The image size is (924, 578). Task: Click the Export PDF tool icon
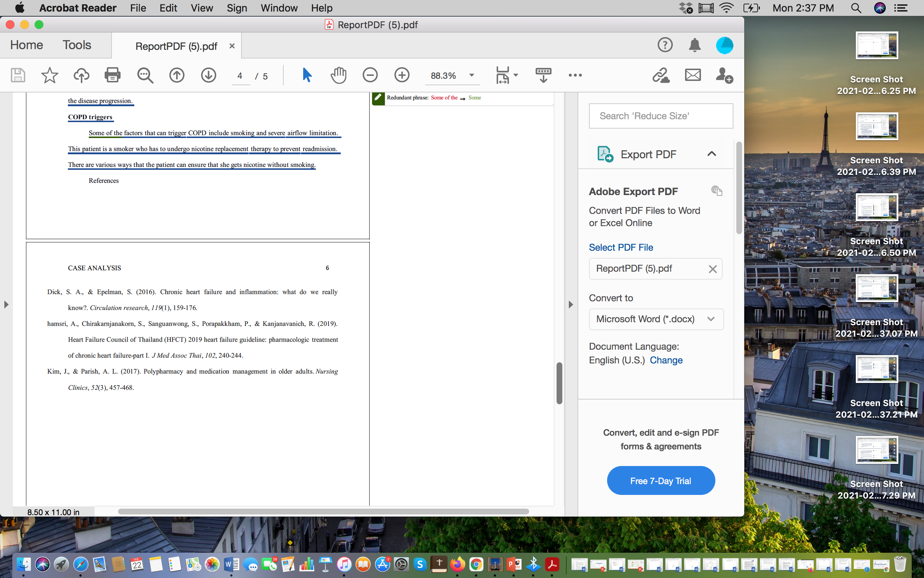tap(605, 154)
